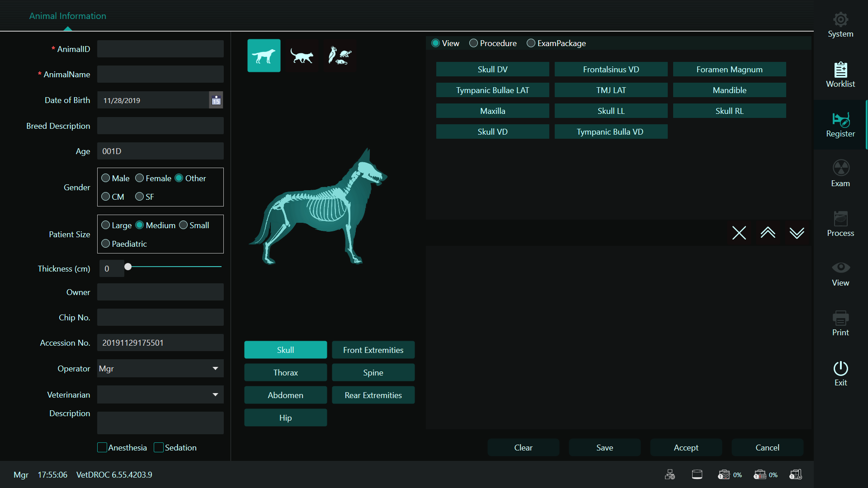Expand the Operator dropdown
The width and height of the screenshot is (868, 488).
(x=215, y=369)
